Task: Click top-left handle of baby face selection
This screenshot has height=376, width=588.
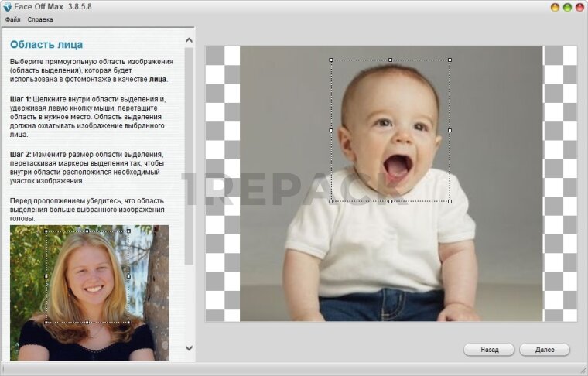Action: point(331,60)
